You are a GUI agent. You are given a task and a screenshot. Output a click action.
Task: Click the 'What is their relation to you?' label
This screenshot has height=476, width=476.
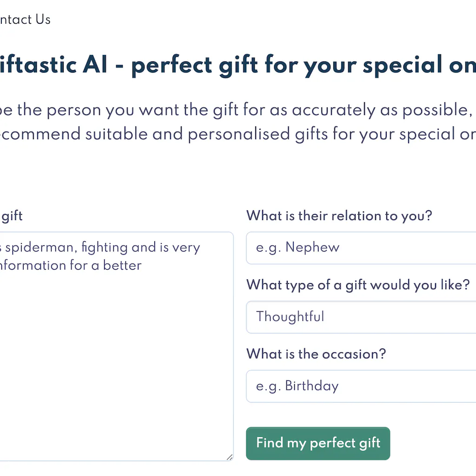pyautogui.click(x=339, y=216)
